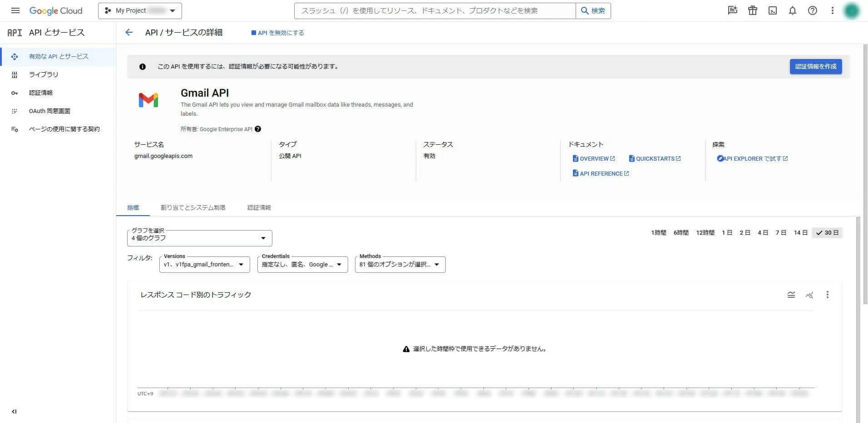The width and height of the screenshot is (868, 423).
Task: Click the Gmail API logo
Action: 148,100
